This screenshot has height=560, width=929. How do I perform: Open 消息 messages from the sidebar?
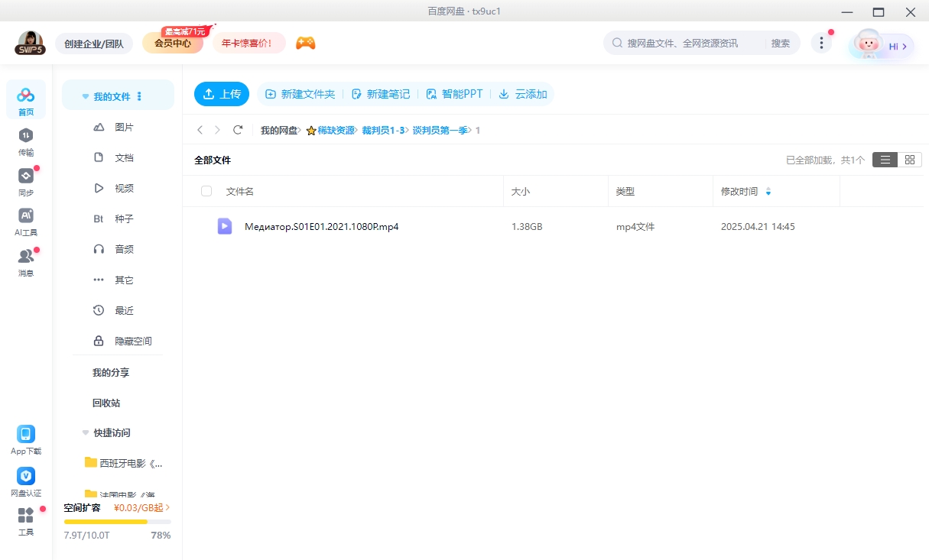click(26, 258)
